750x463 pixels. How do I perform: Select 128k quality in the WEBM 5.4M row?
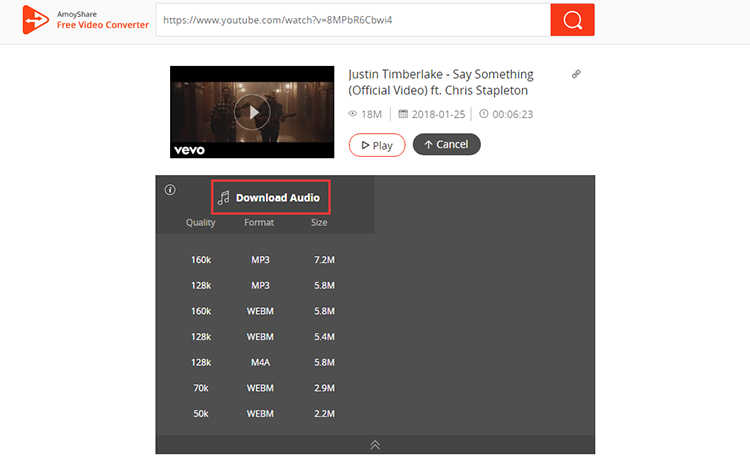[x=201, y=337]
